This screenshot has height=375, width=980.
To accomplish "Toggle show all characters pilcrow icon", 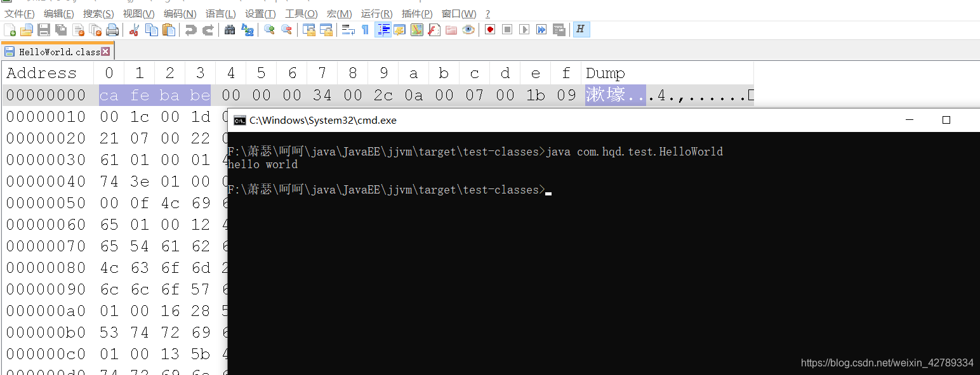I will pos(365,29).
